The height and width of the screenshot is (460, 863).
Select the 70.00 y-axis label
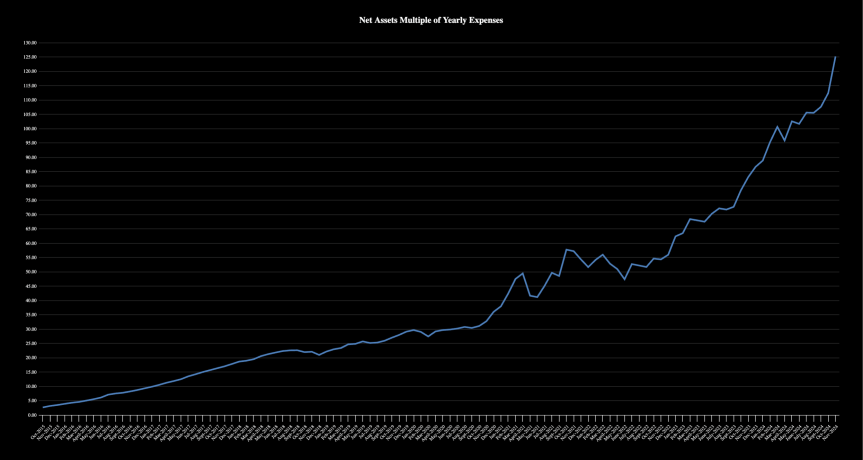pos(30,215)
